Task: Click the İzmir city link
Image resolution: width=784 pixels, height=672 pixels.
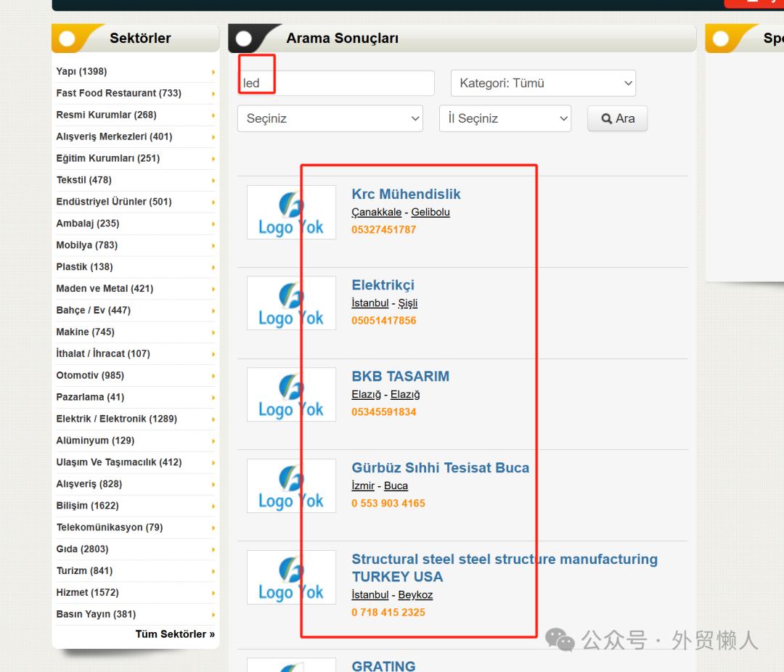Action: [x=363, y=485]
